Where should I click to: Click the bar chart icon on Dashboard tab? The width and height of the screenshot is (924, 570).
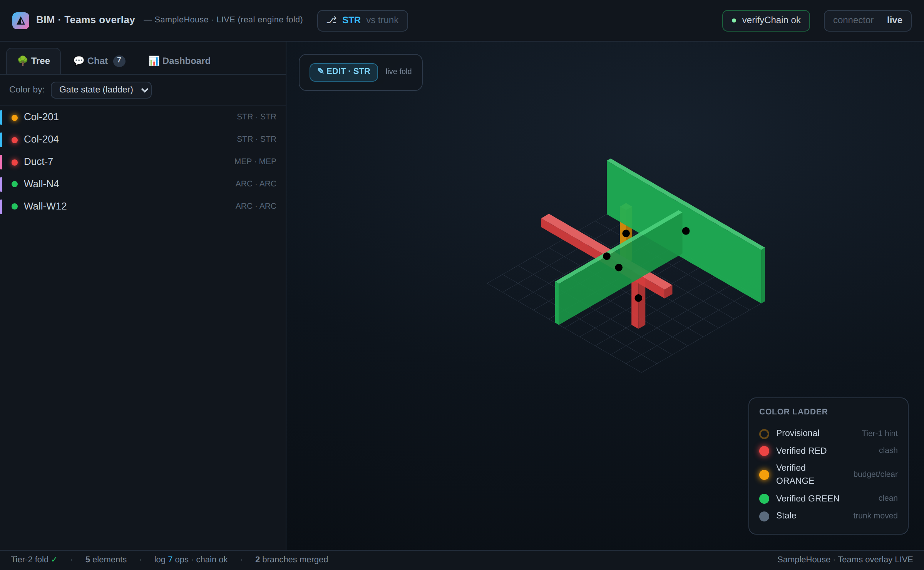pos(154,61)
